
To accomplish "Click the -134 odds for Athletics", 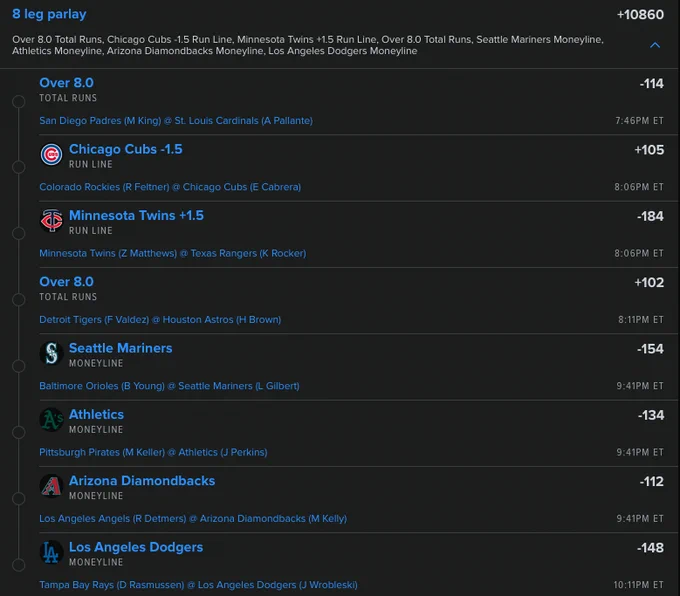I will pos(651,416).
